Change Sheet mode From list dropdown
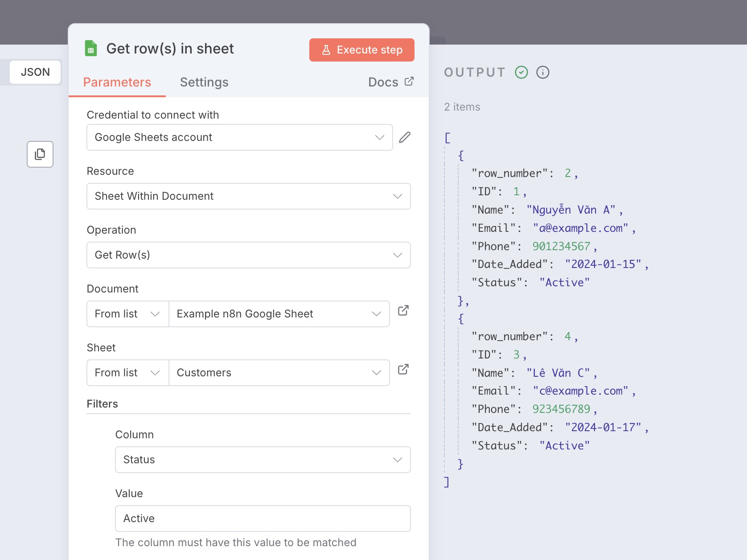Screen dimensions: 747x560 click(128, 373)
